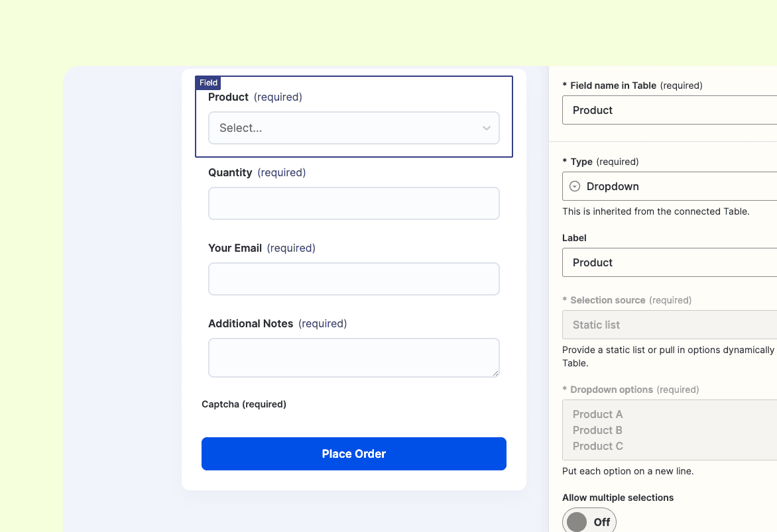The width and height of the screenshot is (777, 532).
Task: Focus the Your Email input field
Action: [353, 279]
